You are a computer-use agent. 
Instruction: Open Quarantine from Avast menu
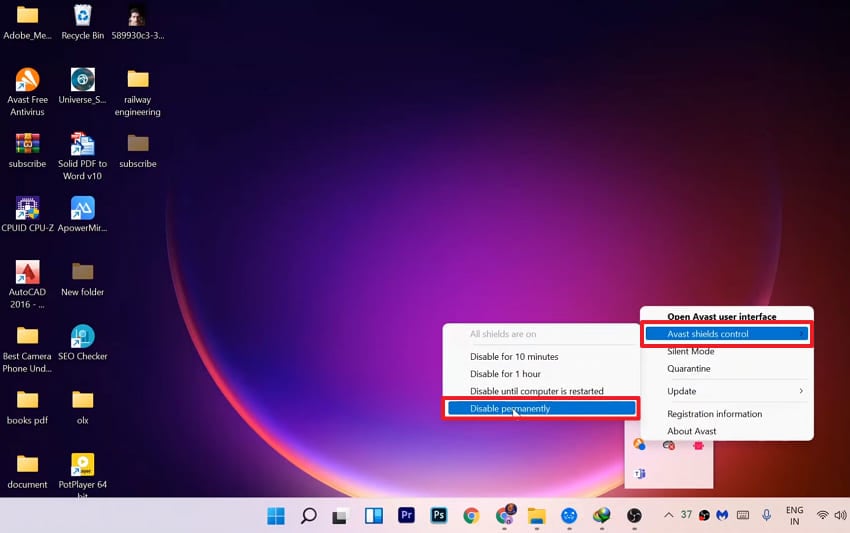tap(688, 369)
